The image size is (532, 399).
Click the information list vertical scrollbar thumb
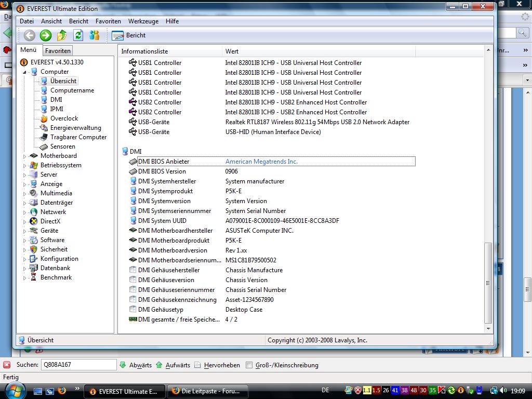point(488,283)
